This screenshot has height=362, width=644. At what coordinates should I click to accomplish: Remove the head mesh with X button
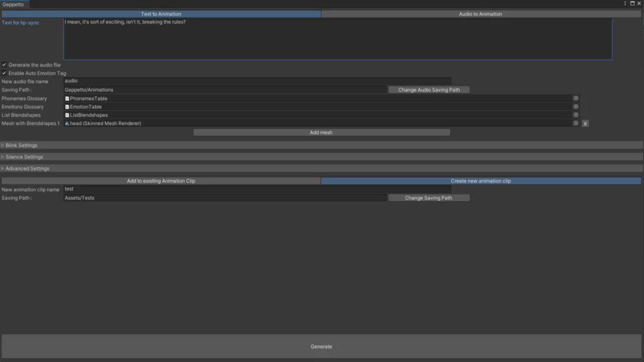(585, 124)
